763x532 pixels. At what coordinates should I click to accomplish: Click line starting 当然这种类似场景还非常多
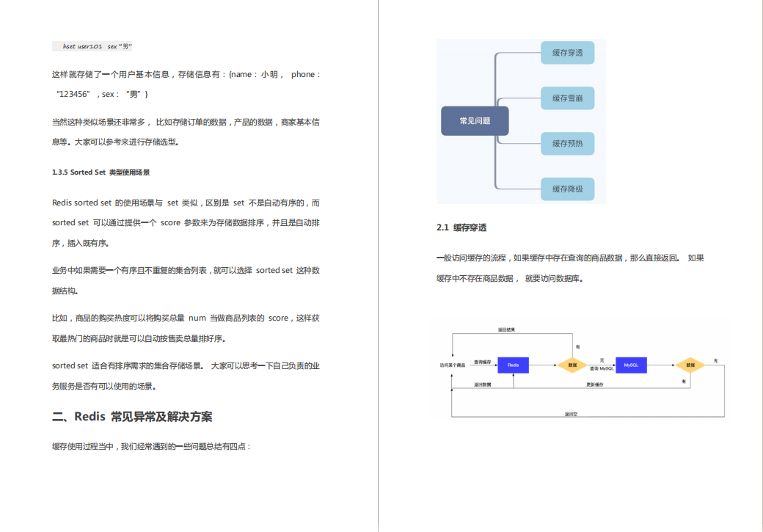[186, 122]
